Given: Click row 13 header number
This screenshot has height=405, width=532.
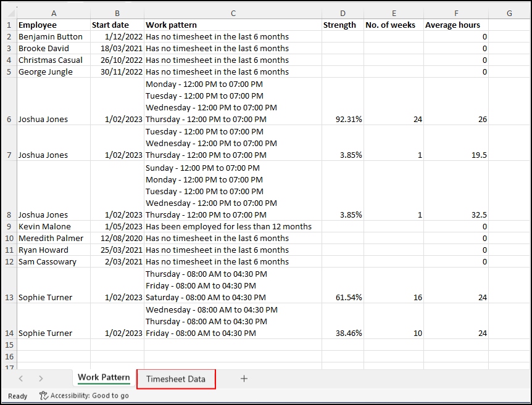Looking at the screenshot, I should click(x=9, y=297).
